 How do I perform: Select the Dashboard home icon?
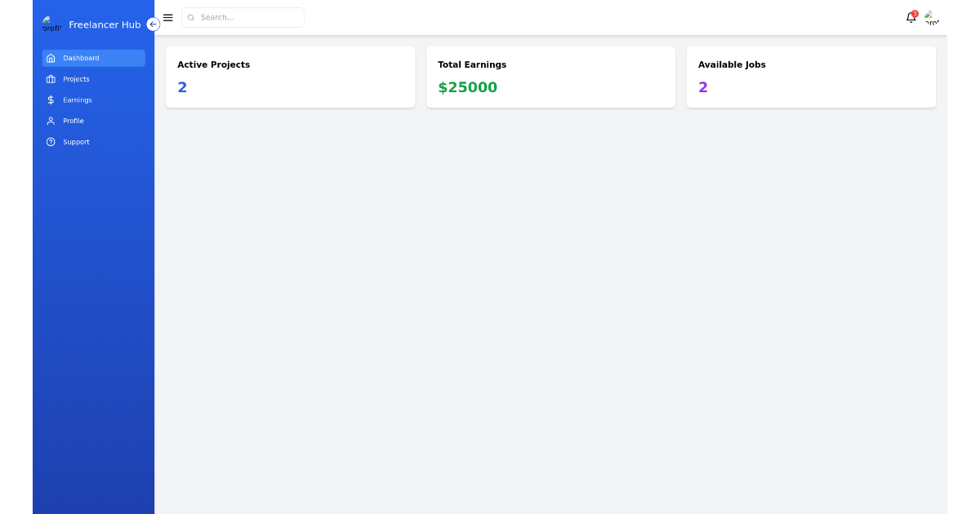click(51, 58)
